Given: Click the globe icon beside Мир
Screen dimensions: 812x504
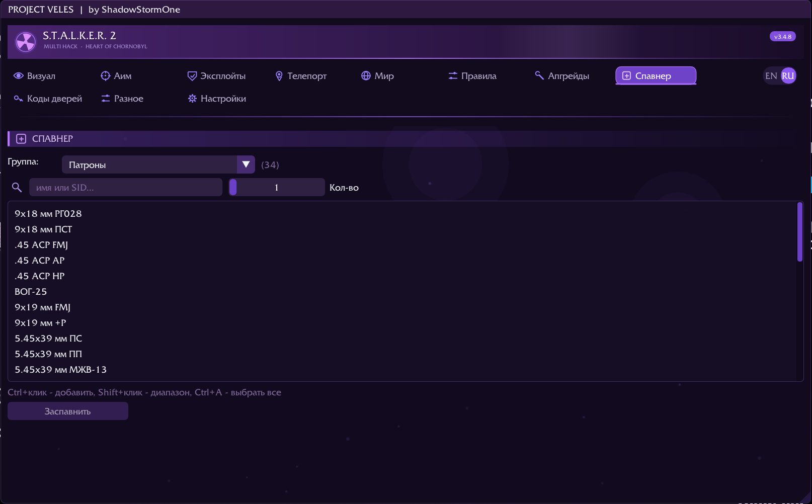Looking at the screenshot, I should click(366, 76).
